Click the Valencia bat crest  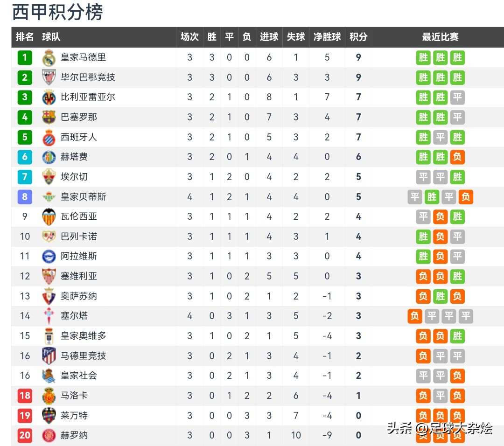pyautogui.click(x=49, y=216)
